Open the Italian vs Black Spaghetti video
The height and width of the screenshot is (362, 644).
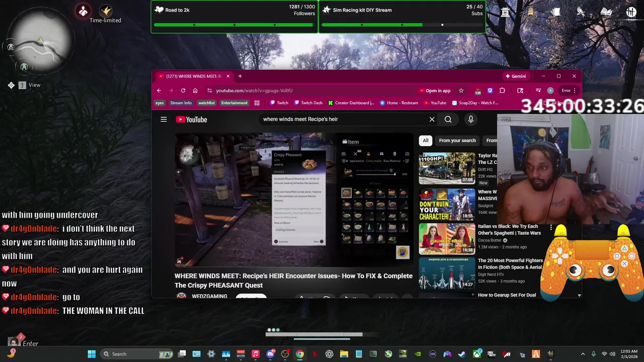447,239
